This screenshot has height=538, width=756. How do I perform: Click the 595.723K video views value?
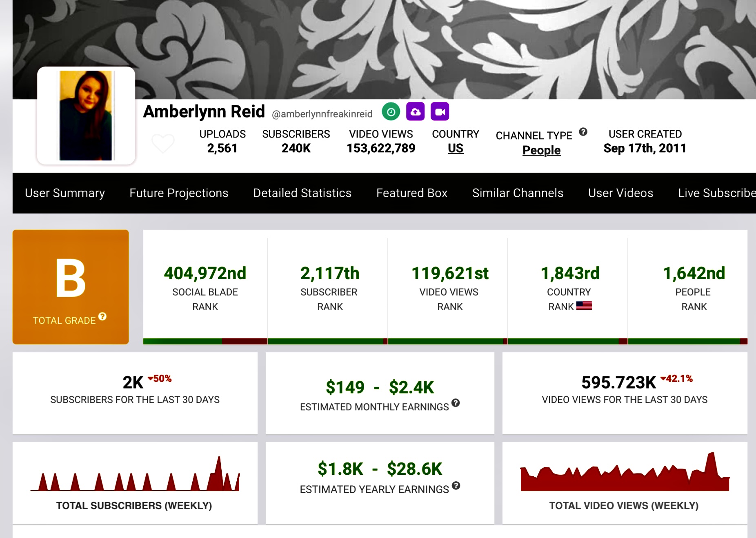619,382
